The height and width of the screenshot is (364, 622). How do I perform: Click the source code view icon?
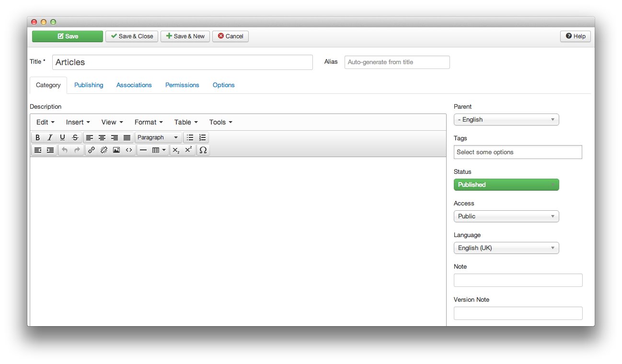(129, 150)
